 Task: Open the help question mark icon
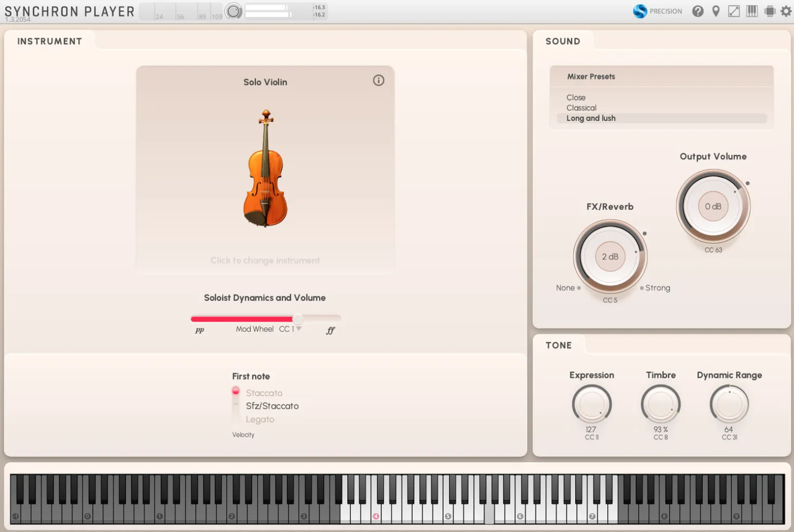click(697, 11)
